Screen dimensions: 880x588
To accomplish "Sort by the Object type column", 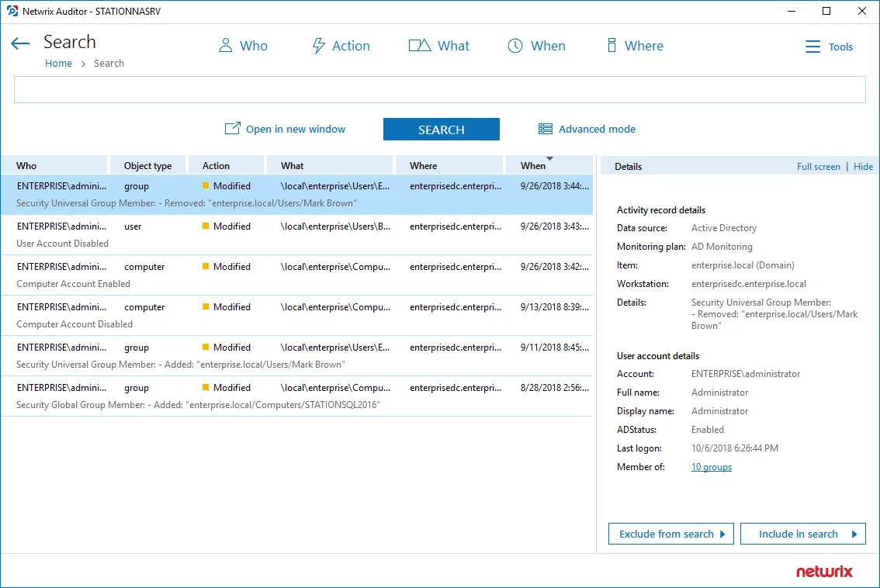I will click(147, 165).
